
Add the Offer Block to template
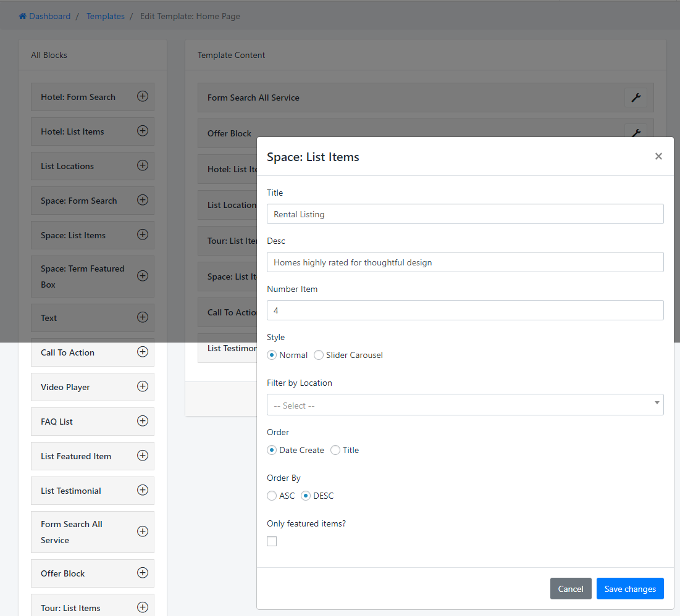[x=143, y=573]
